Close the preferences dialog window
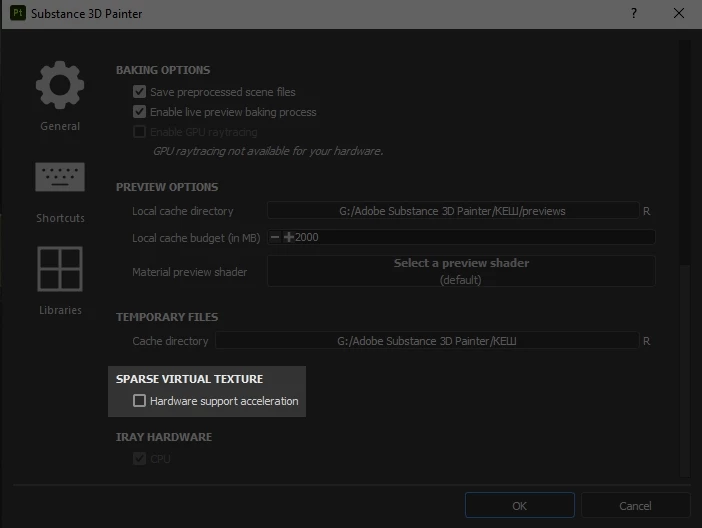This screenshot has width=702, height=528. coord(679,13)
